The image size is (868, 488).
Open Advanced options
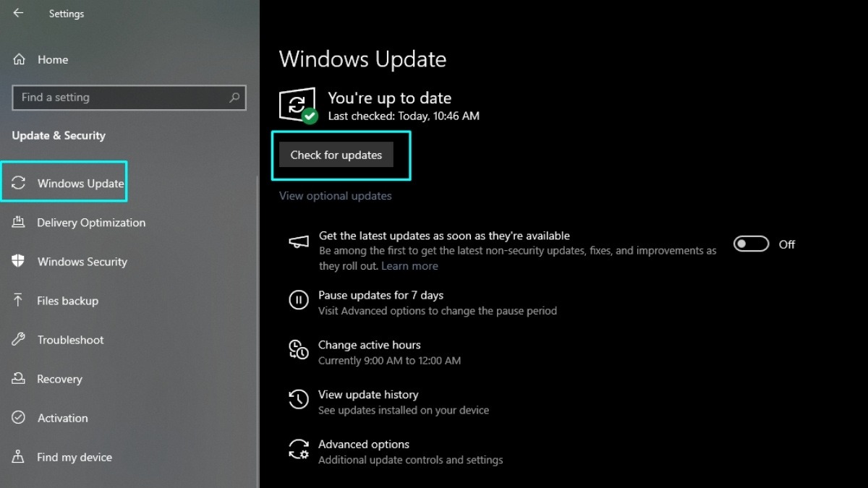[x=364, y=445]
